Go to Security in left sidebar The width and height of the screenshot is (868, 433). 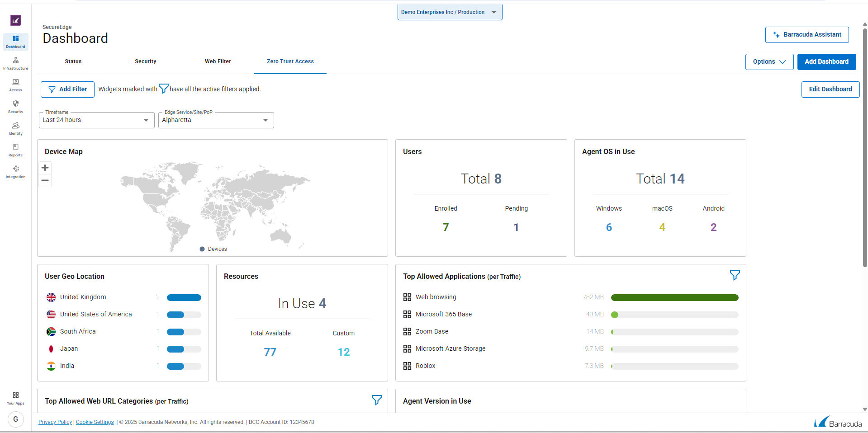click(15, 107)
